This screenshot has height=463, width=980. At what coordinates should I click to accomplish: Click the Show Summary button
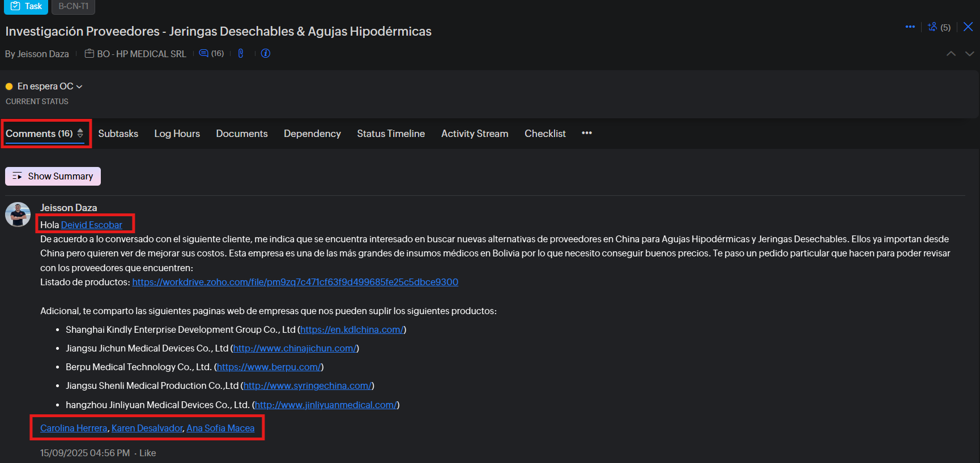coord(53,176)
